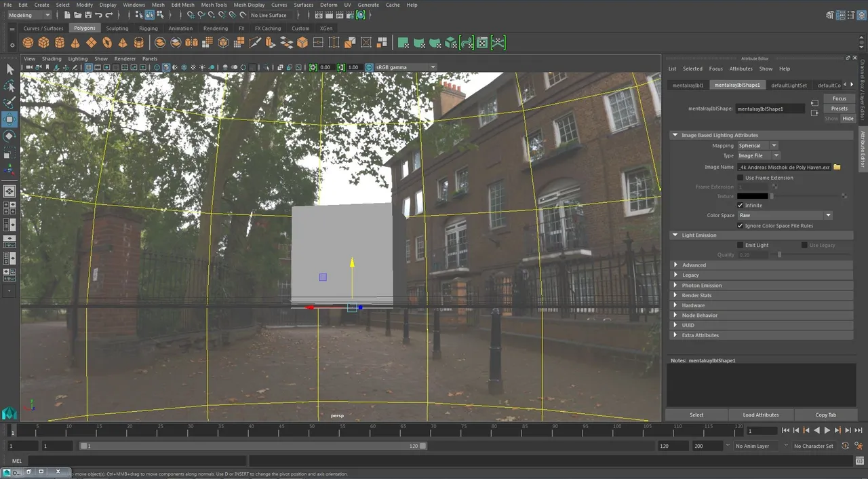Switch to single perspective view layout

coord(9,192)
